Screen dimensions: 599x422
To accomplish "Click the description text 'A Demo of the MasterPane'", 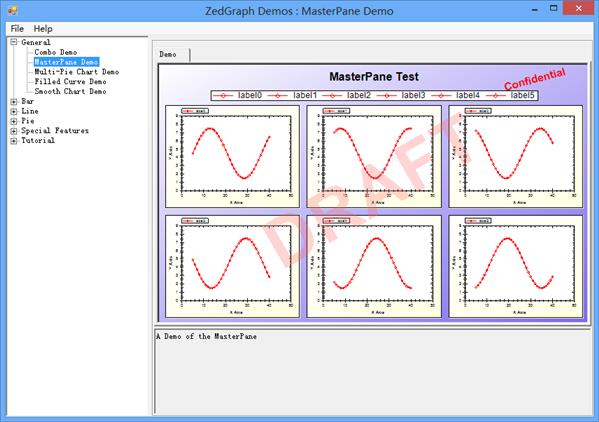I will coord(206,336).
